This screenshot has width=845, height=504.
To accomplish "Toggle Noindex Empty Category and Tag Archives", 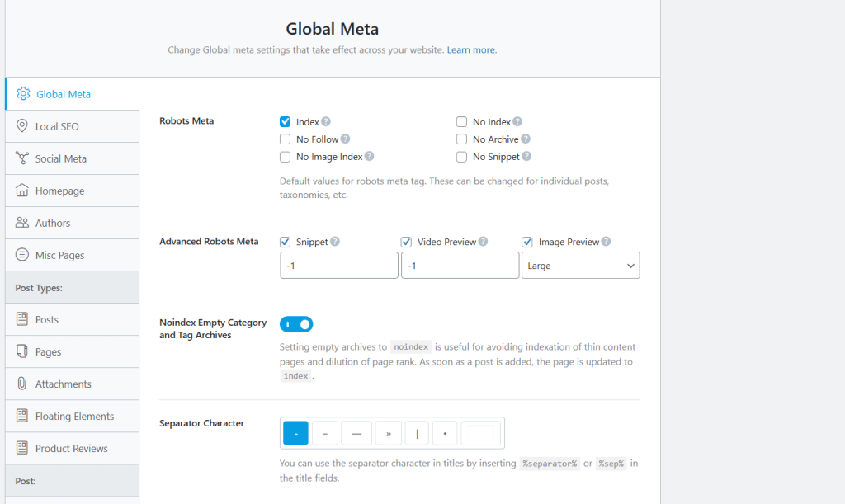I will click(x=296, y=324).
